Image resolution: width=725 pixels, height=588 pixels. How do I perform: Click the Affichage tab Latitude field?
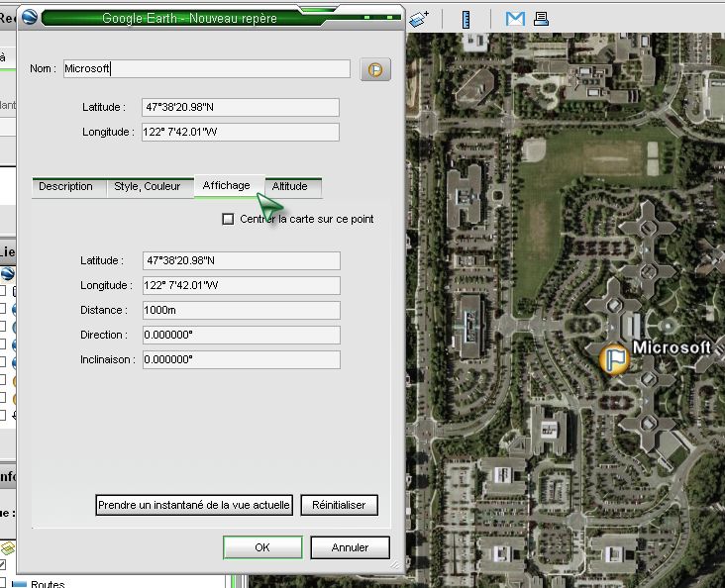pyautogui.click(x=242, y=260)
